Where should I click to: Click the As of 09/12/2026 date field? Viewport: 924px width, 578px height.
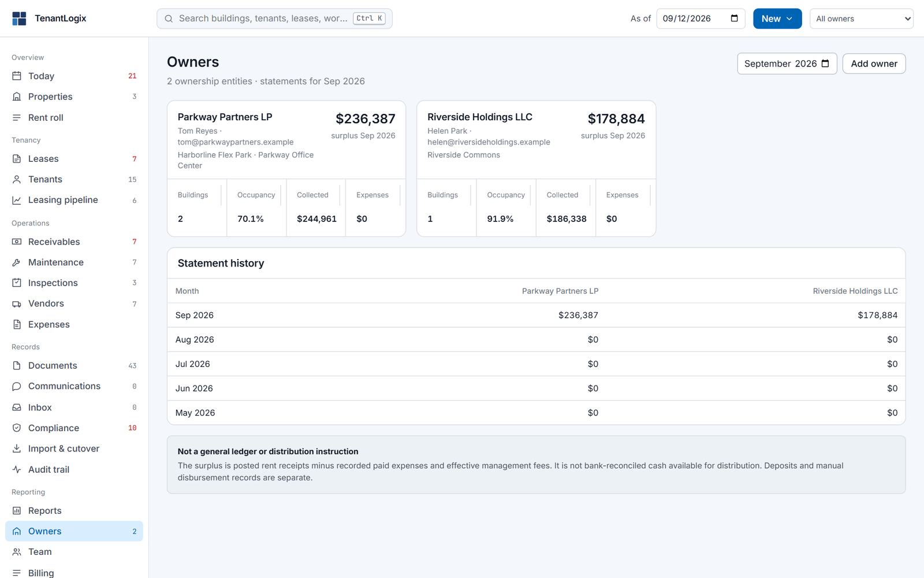click(701, 18)
